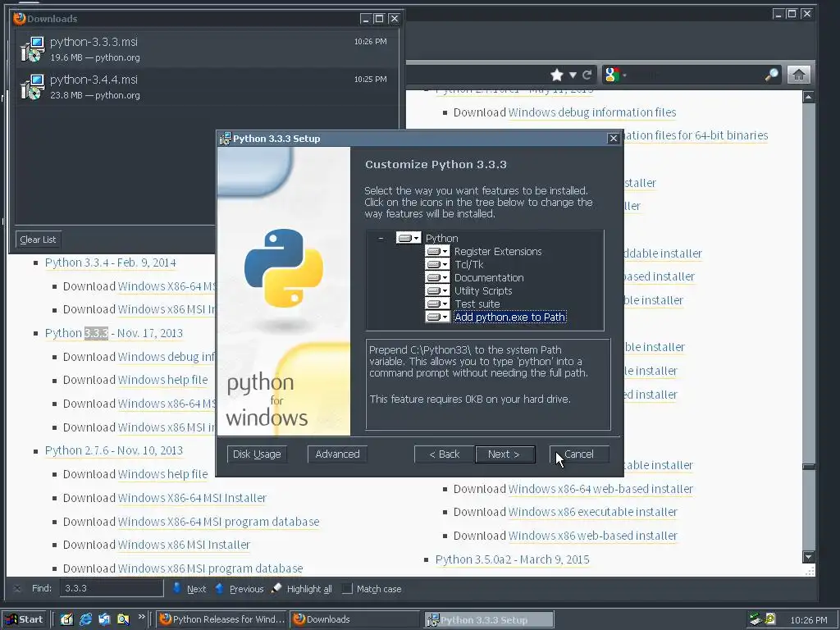Open python-3.4.4.msi installer icon in Downloads
The image size is (840, 630).
pyautogui.click(x=33, y=87)
